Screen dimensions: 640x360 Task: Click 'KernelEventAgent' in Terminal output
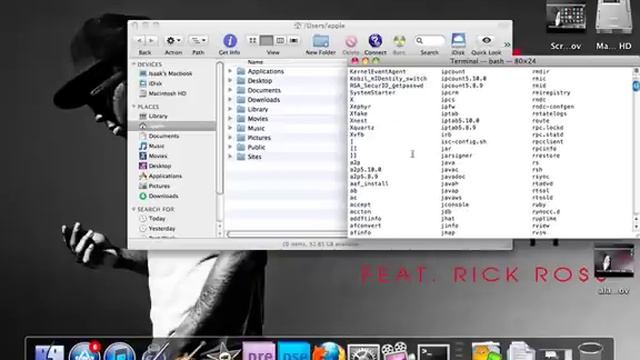pyautogui.click(x=378, y=71)
